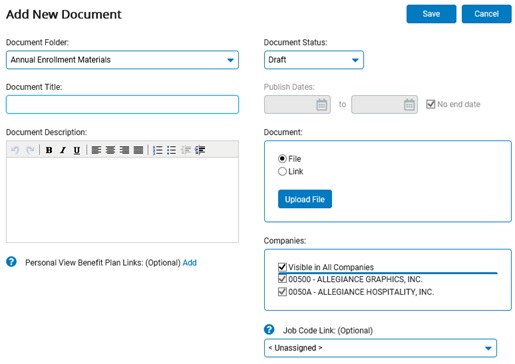Click Add link for Benefit Plan Links
This screenshot has width=515, height=364.
pos(190,263)
